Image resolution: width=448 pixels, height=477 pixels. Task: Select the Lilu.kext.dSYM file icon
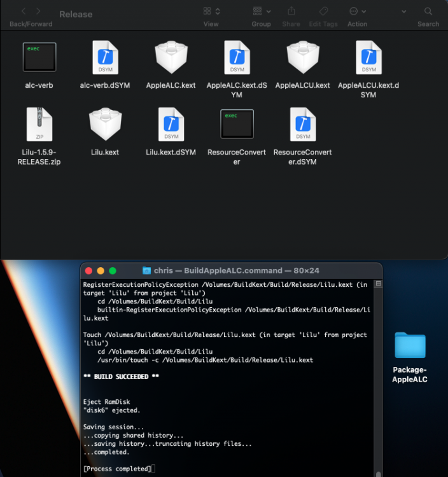coord(171,124)
